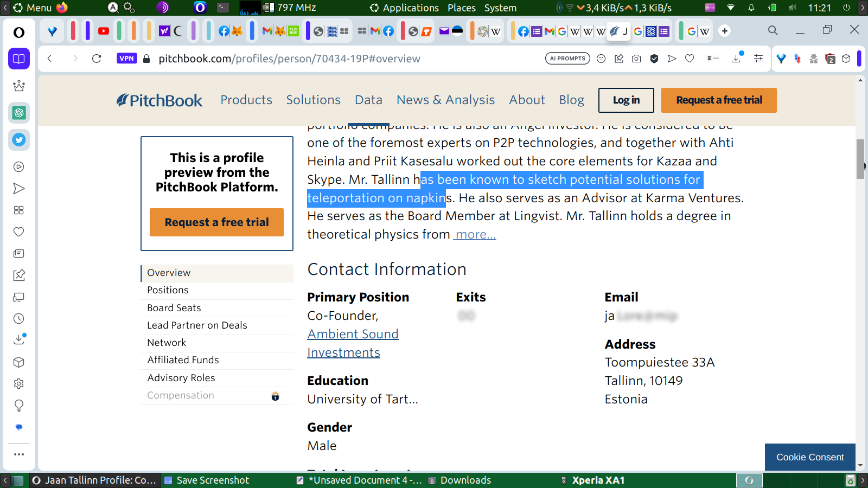The image size is (868, 488).
Task: Open the ChatGPT sidebar panel
Action: [19, 113]
